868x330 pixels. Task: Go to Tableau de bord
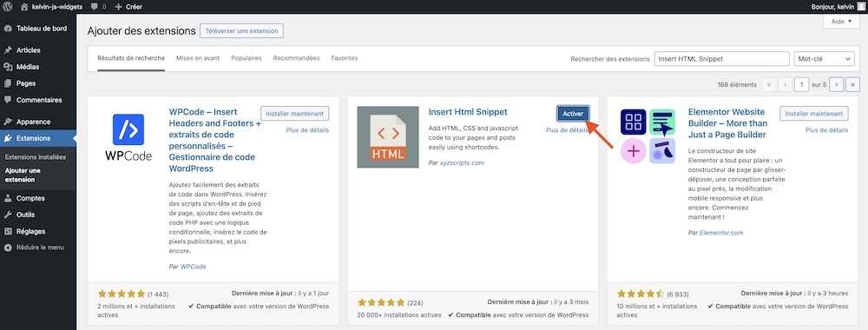point(42,29)
